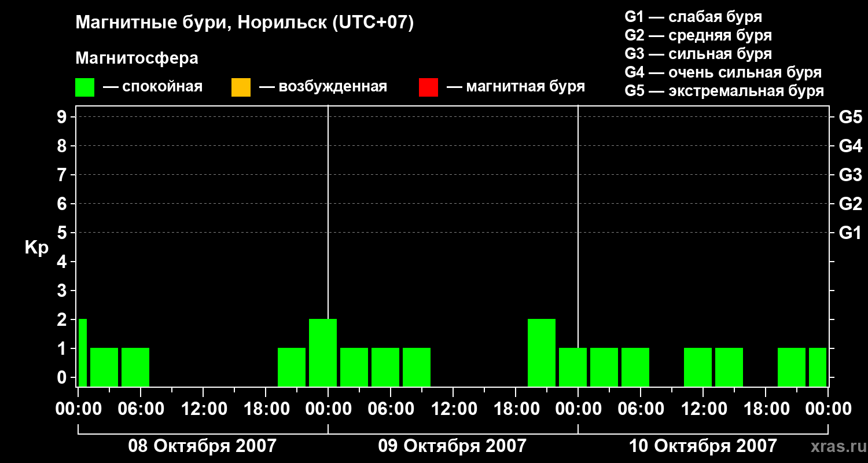Click the Kp 2 bar on 09 Октября evening
Screen dimensions: 868x463
[542, 352]
